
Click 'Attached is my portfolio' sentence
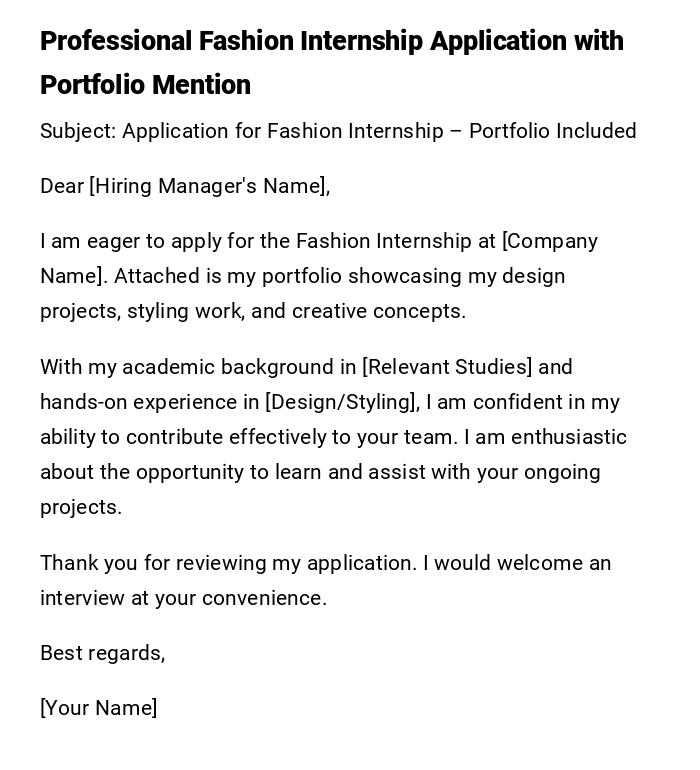point(228,276)
